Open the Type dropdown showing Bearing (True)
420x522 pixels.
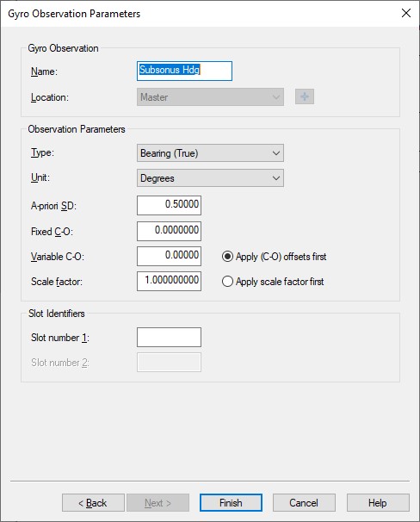point(210,153)
